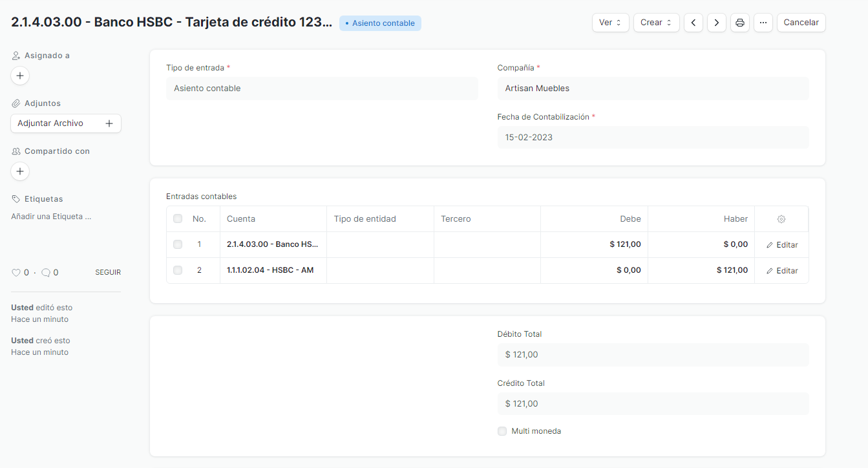Toggle the Multi moneda checkbox
Image resolution: width=868 pixels, height=468 pixels.
[502, 431]
